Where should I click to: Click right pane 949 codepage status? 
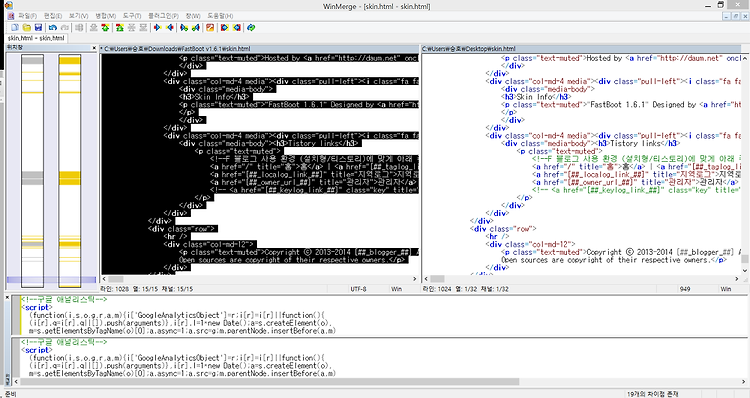click(685, 289)
